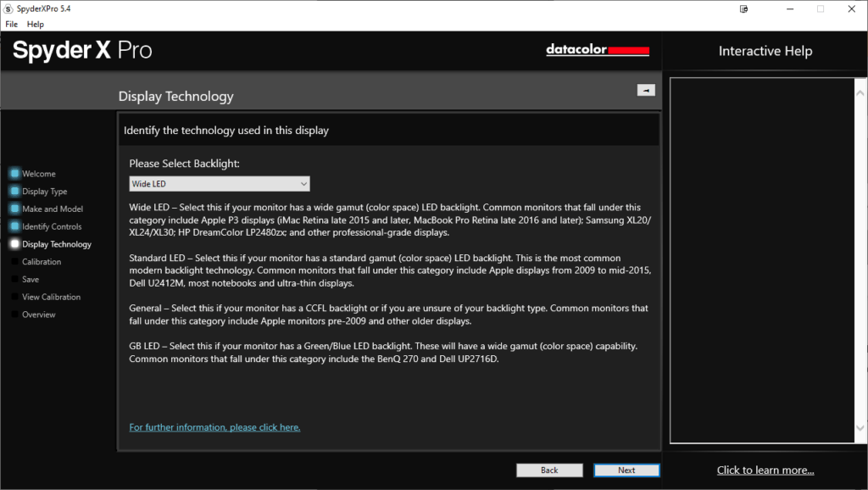
Task: Click the Welcome step indicator icon
Action: 14,174
